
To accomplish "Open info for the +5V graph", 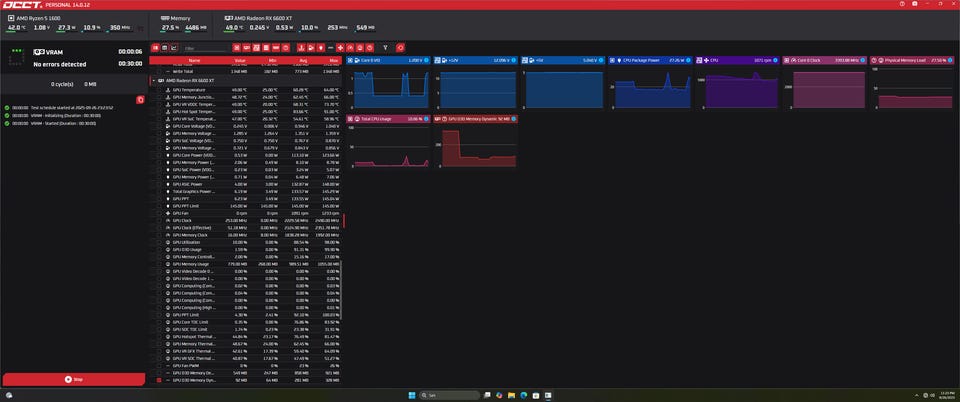I will pos(602,61).
